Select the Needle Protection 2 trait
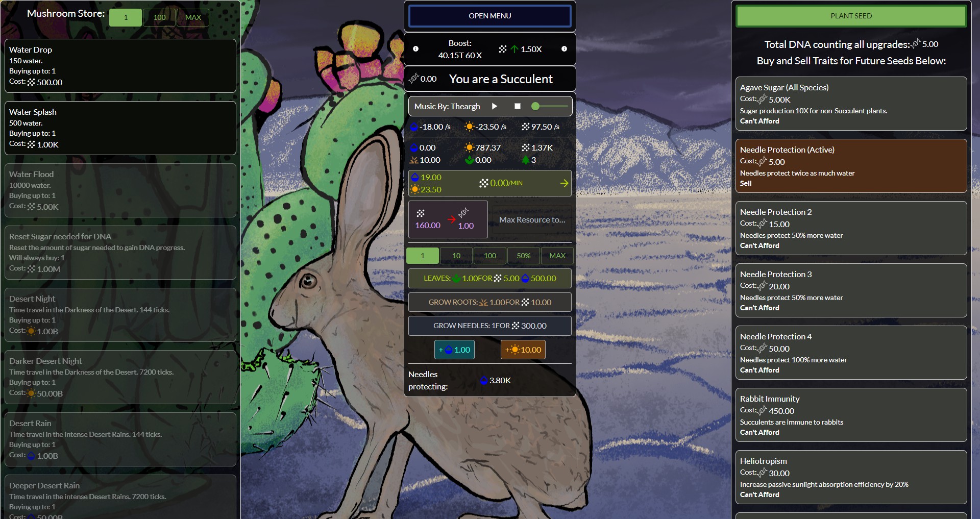 point(851,228)
